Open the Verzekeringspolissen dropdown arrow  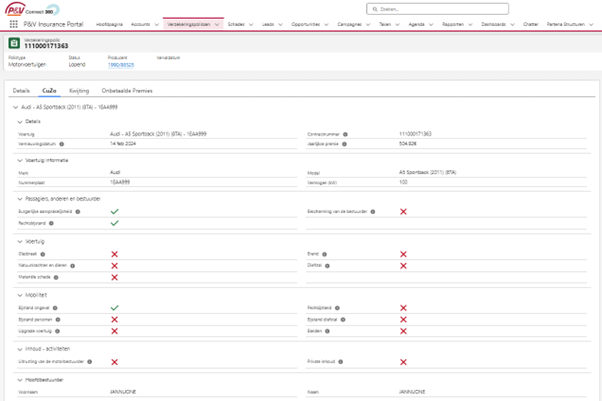coord(217,25)
